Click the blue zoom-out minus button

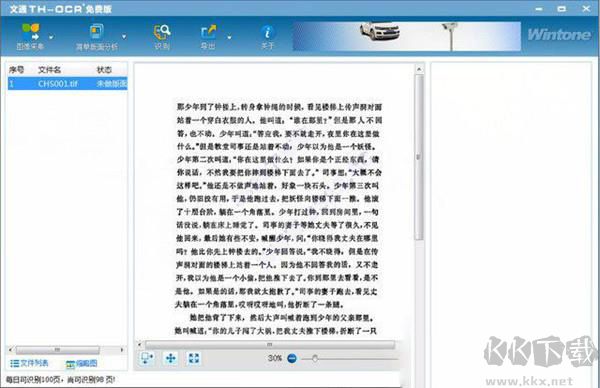[292, 359]
